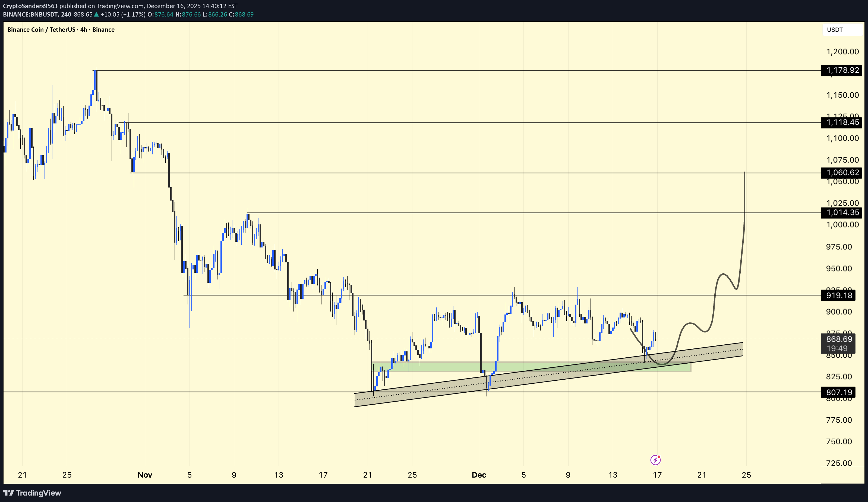Click the countdown timer 19:49 under the price label
Viewport: 868px width, 502px height.
pyautogui.click(x=838, y=348)
